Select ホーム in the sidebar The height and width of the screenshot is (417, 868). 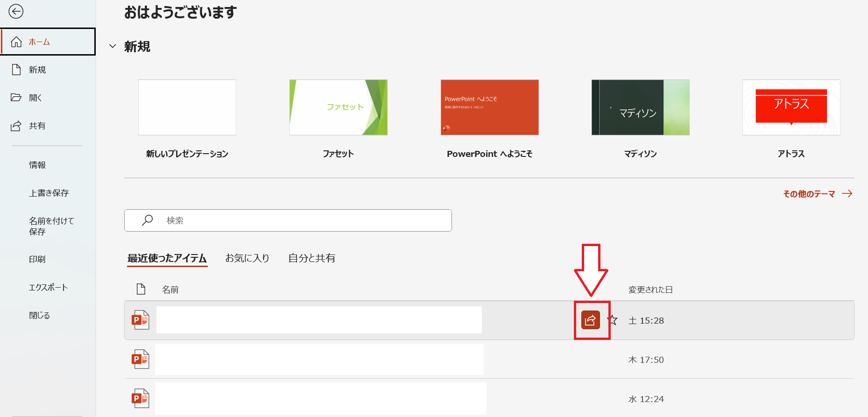tap(39, 42)
